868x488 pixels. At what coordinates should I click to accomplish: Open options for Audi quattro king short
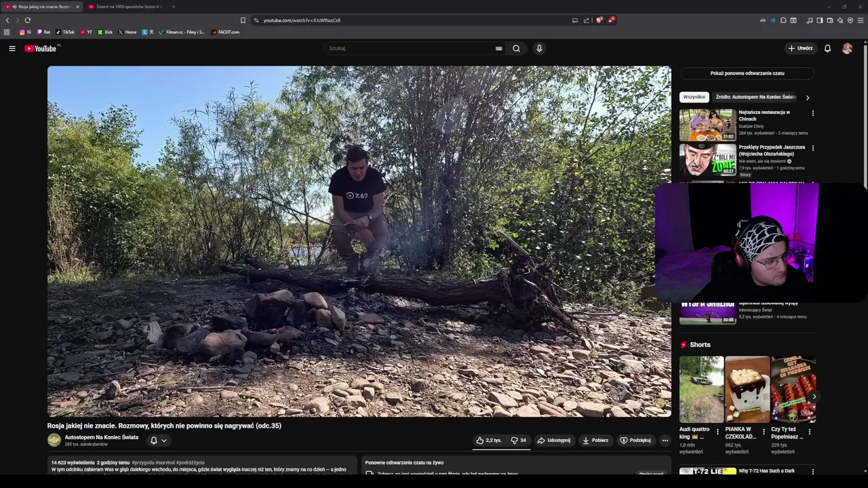pyautogui.click(x=717, y=431)
